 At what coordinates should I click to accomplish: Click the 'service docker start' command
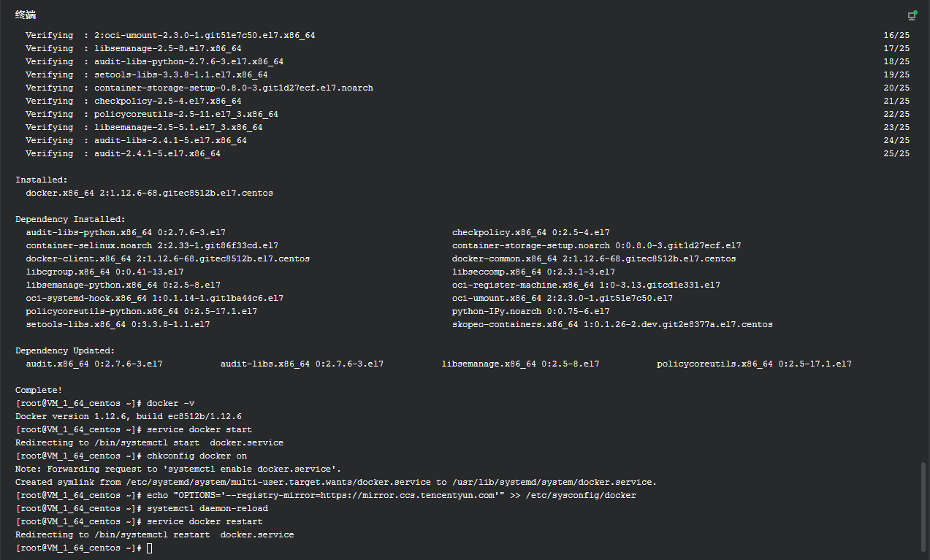click(x=199, y=430)
